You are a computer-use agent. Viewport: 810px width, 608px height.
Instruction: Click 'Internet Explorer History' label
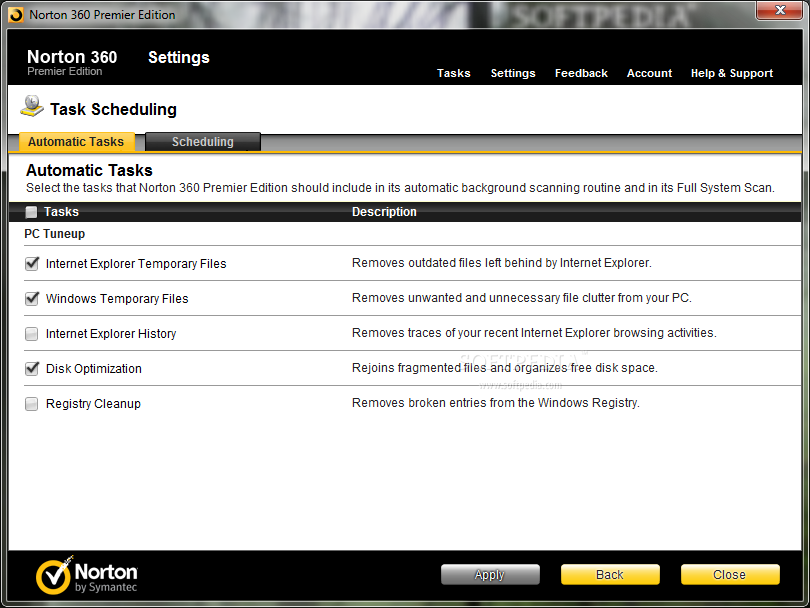(111, 334)
